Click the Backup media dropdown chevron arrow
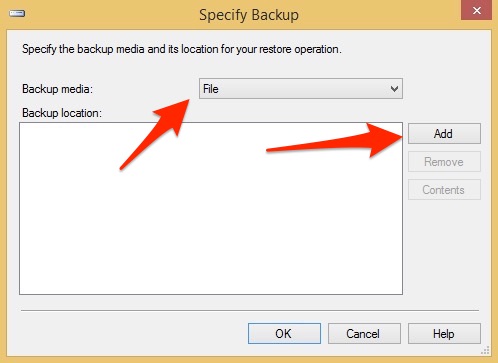498x363 pixels. pos(394,89)
